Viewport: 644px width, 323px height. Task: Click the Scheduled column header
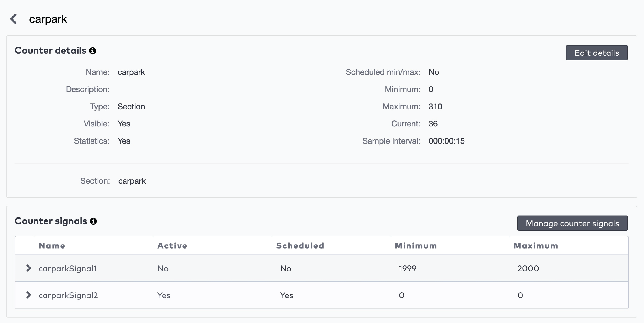[x=300, y=246]
